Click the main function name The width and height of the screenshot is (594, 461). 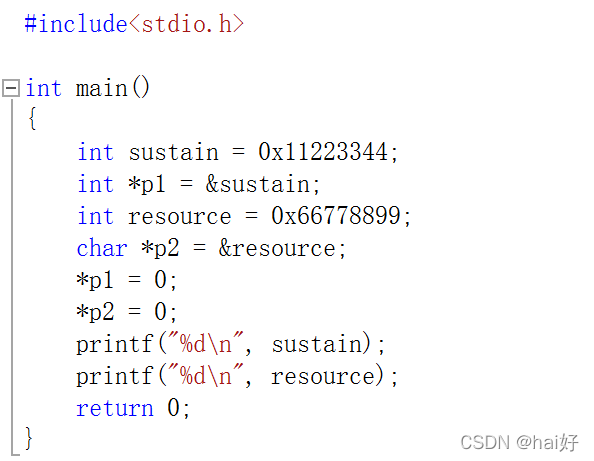click(102, 89)
